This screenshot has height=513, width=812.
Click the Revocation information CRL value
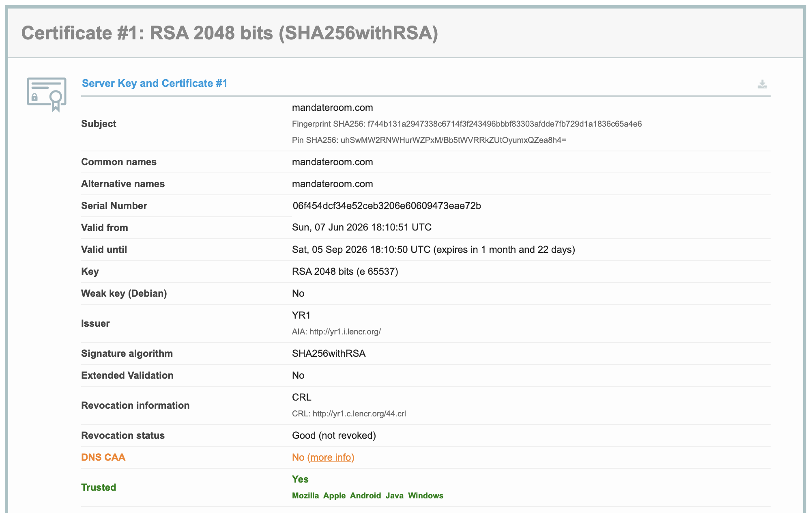point(302,397)
